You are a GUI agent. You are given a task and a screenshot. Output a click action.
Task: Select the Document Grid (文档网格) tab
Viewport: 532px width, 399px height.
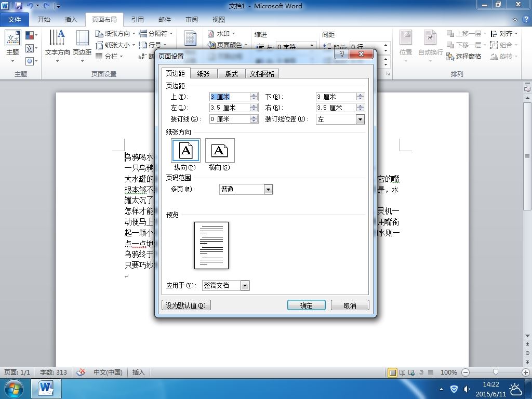[262, 74]
